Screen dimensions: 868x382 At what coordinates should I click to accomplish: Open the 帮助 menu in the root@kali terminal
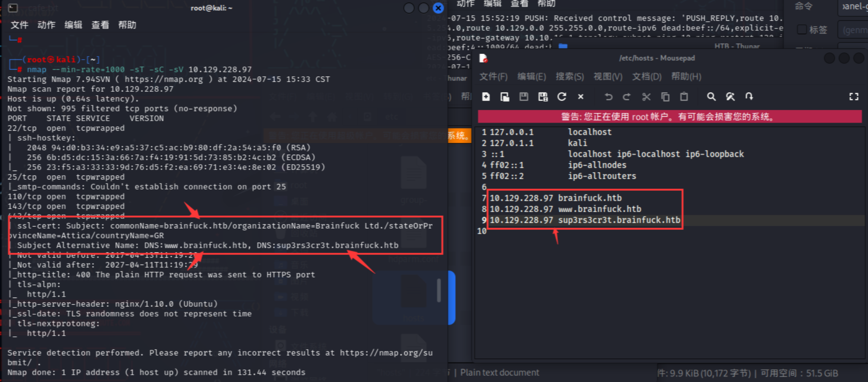[127, 25]
